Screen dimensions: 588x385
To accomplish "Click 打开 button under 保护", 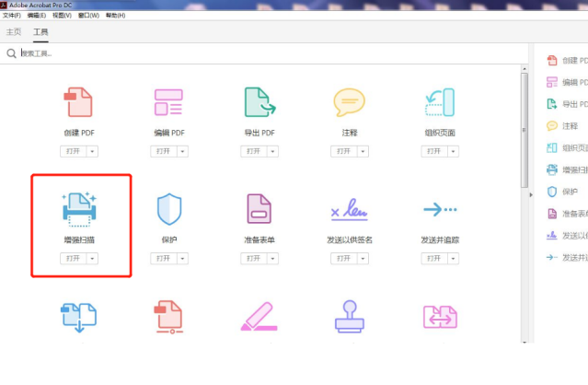I will (164, 259).
